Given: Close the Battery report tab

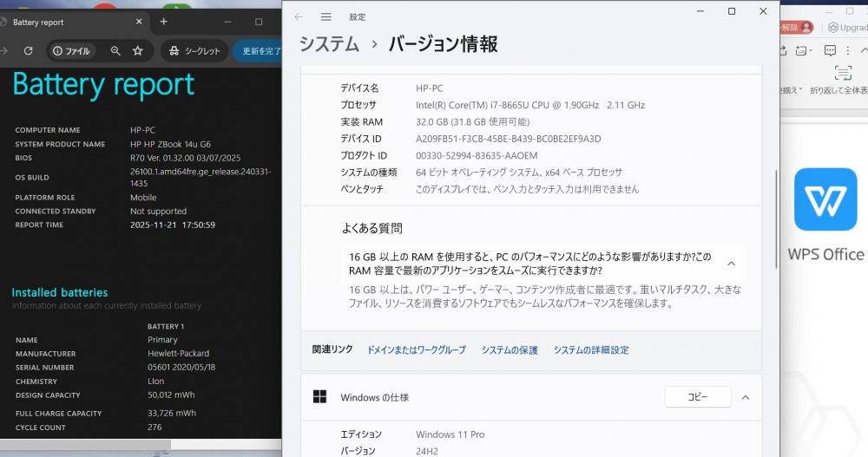Looking at the screenshot, I should point(139,22).
